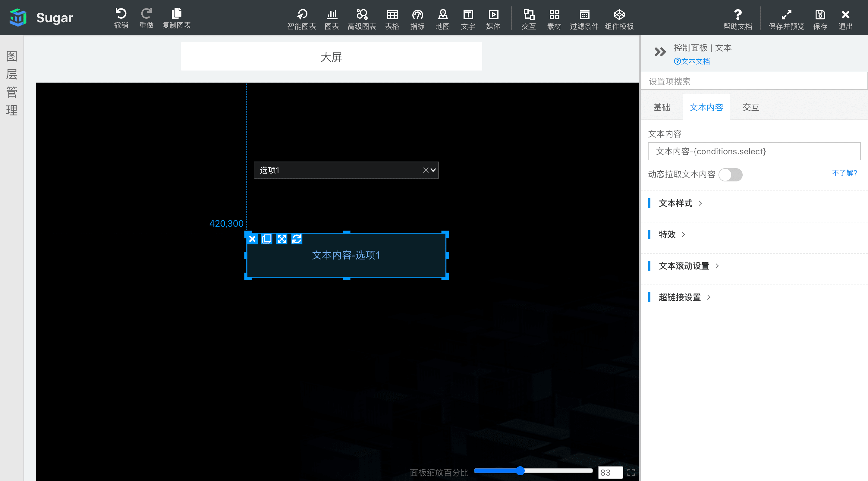
Task: Open the 图表 chart menu
Action: [x=332, y=19]
